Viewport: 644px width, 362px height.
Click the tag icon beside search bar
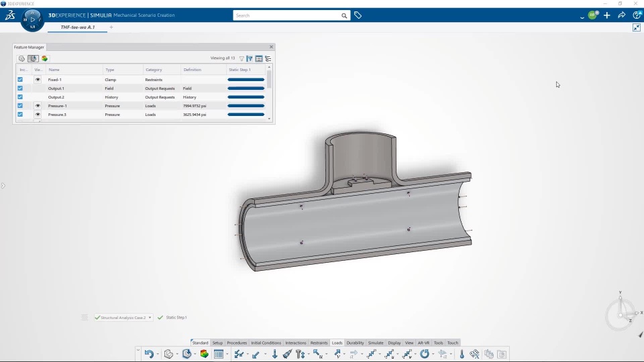click(358, 15)
